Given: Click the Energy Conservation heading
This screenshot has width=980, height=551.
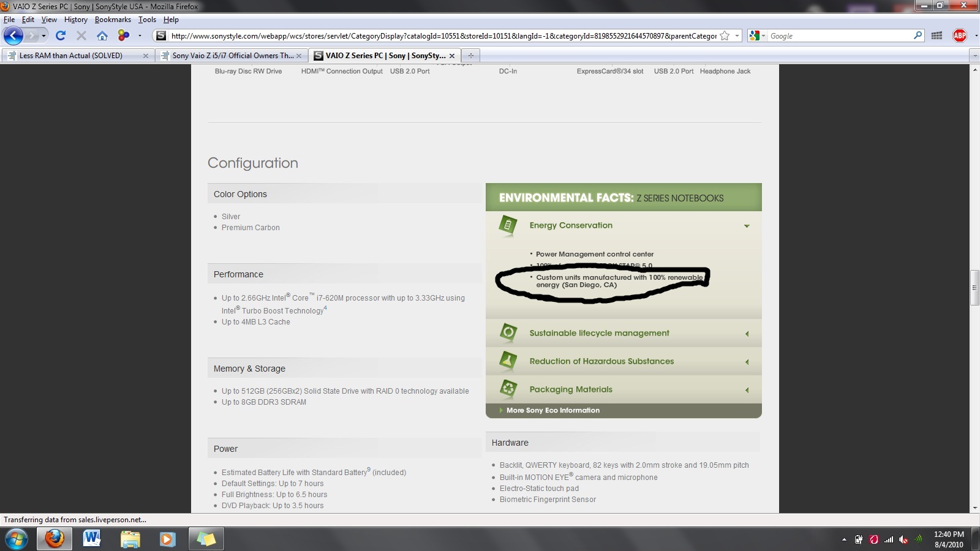Looking at the screenshot, I should [571, 225].
